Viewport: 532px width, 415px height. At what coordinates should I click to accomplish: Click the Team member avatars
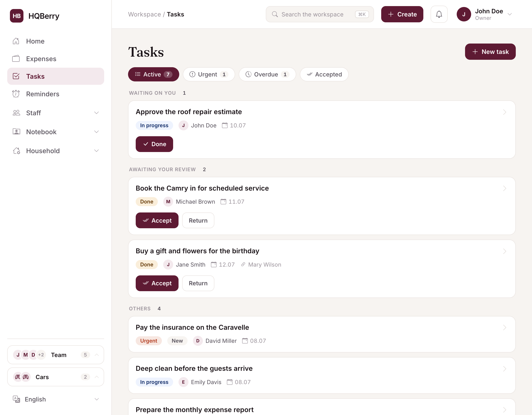coord(30,355)
